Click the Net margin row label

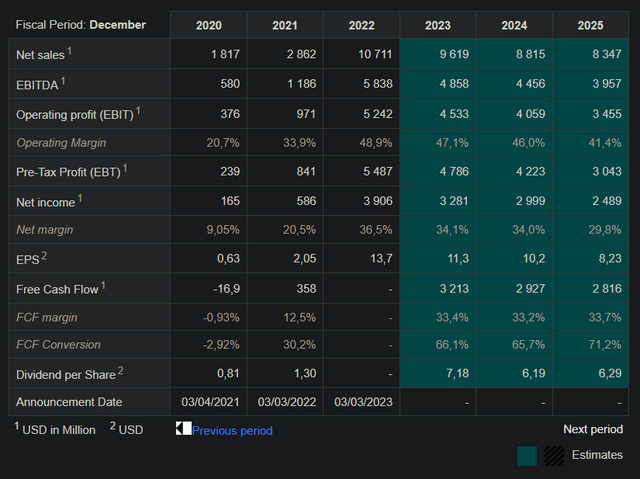pyautogui.click(x=44, y=230)
